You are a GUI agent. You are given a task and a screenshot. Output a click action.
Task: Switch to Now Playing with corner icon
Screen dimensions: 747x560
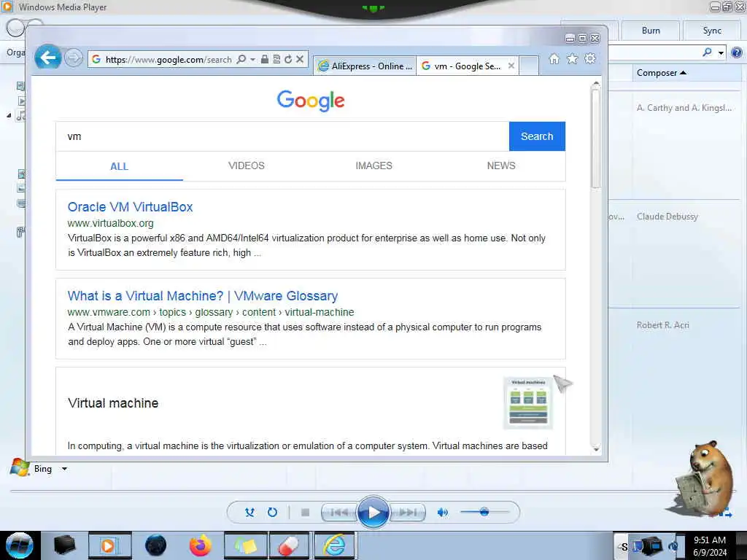[726, 514]
